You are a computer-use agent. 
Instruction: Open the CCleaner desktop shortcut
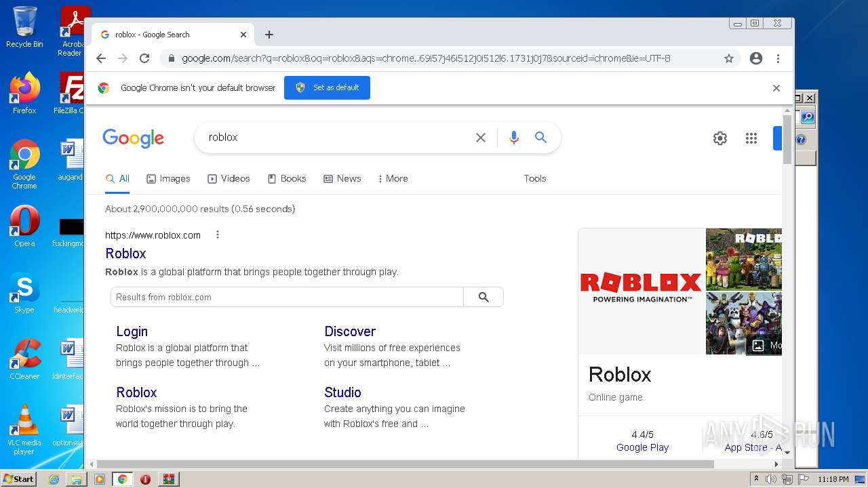click(x=24, y=359)
